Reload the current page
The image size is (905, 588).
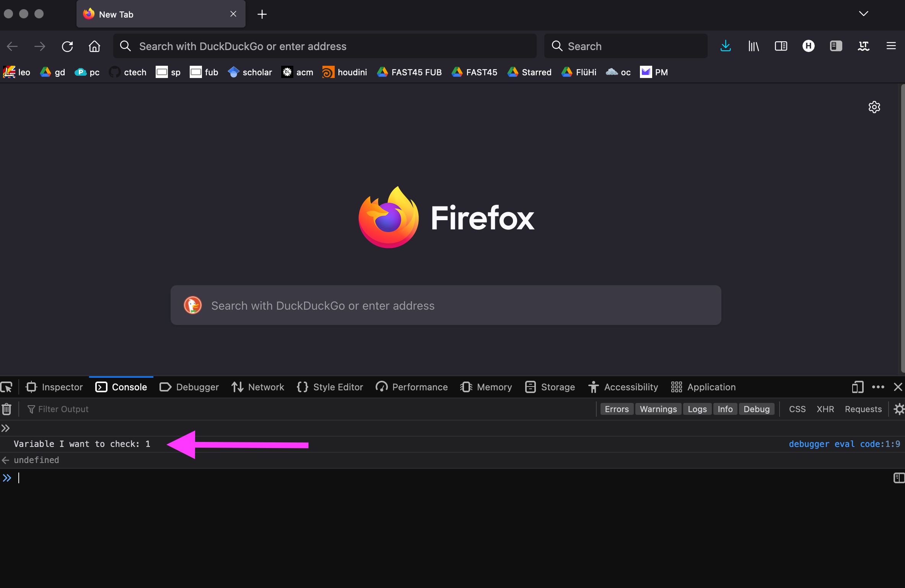pyautogui.click(x=67, y=46)
